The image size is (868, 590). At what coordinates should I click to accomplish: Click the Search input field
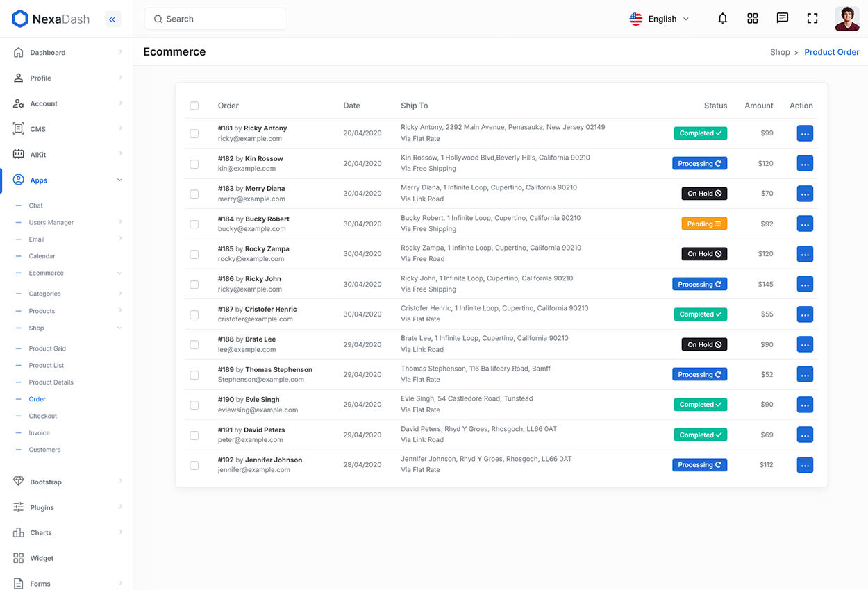pos(215,19)
